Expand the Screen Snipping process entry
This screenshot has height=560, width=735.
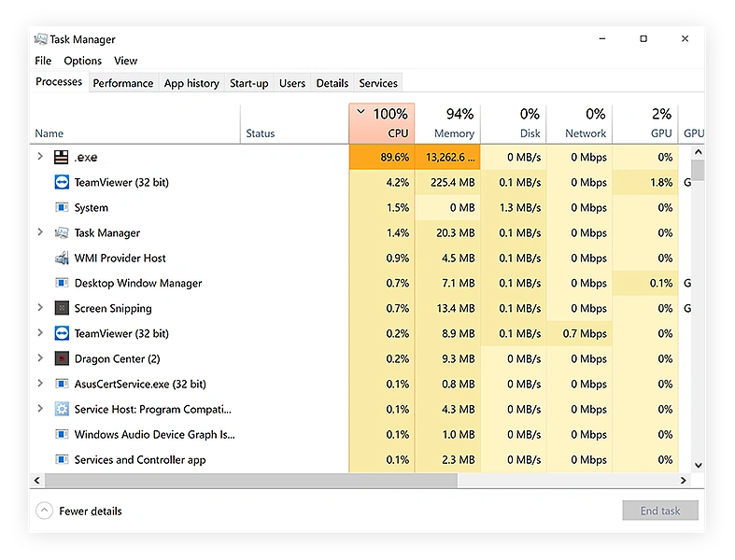coord(40,308)
